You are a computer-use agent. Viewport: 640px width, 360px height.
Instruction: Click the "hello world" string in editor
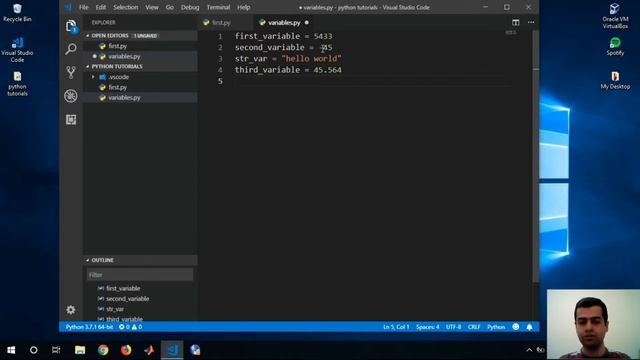click(311, 58)
